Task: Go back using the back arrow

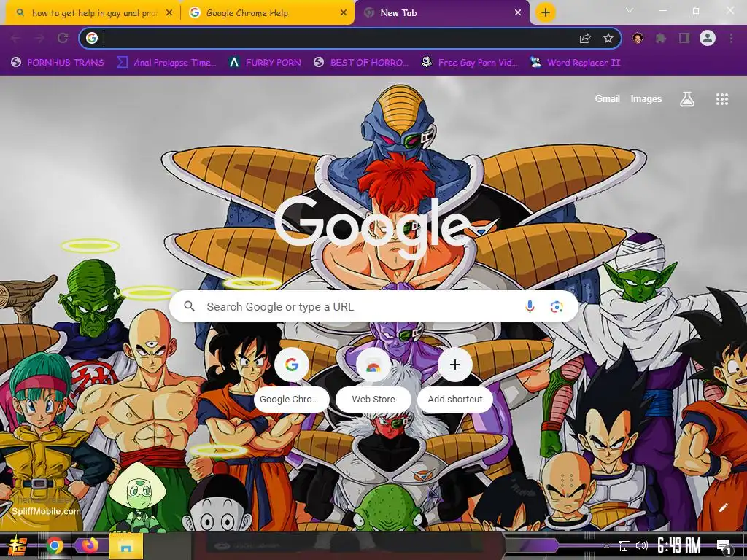Action: tap(16, 38)
